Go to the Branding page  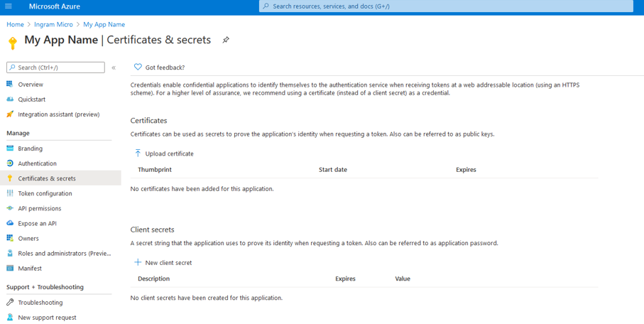click(30, 148)
